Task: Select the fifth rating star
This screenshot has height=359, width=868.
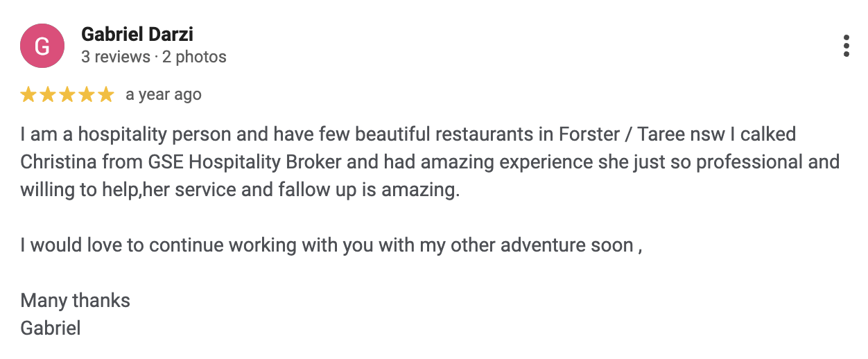Action: point(106,95)
